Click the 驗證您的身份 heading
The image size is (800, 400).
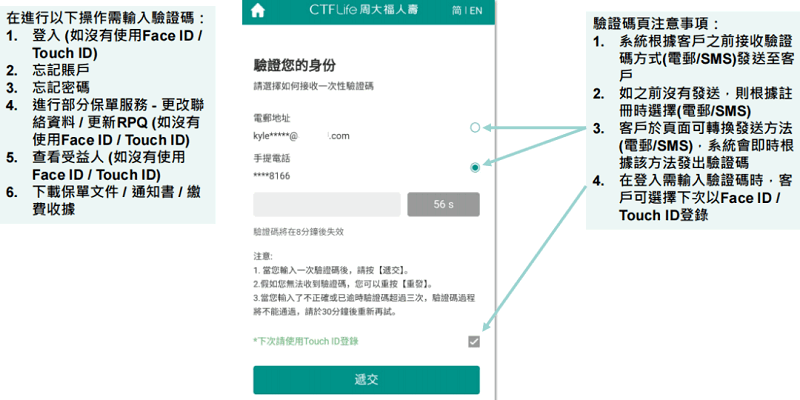point(291,64)
